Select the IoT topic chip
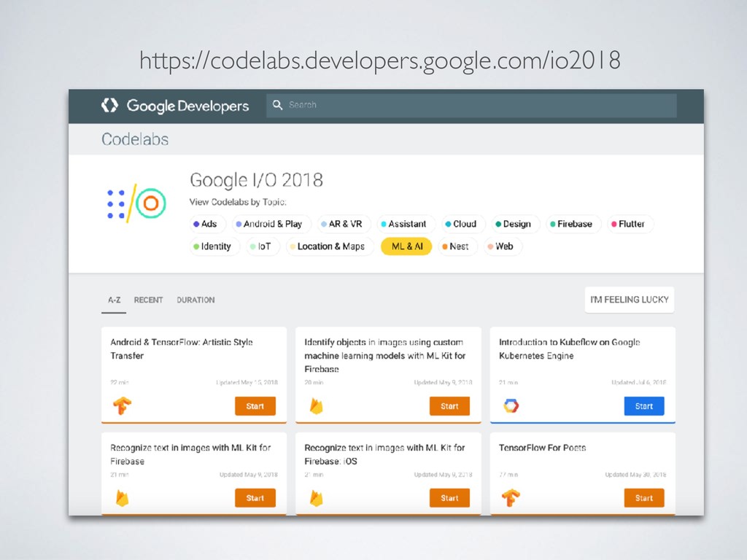Viewport: 747px width, 560px height. pyautogui.click(x=262, y=246)
